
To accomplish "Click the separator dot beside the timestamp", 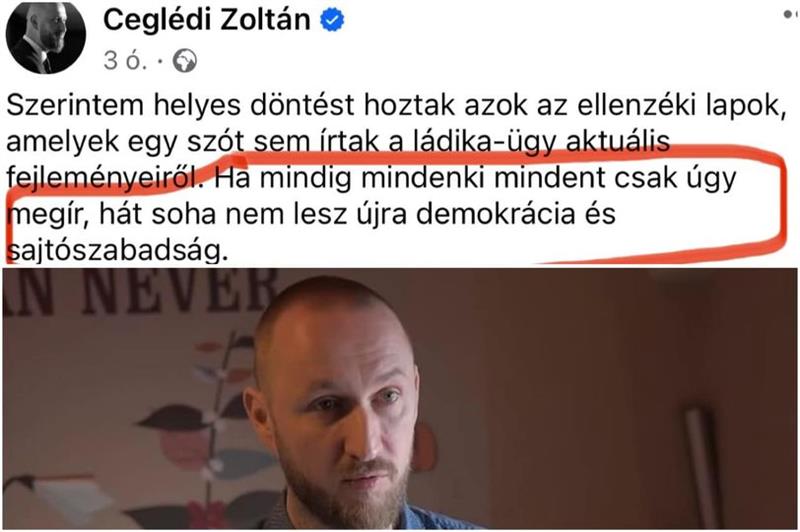I will 160,62.
